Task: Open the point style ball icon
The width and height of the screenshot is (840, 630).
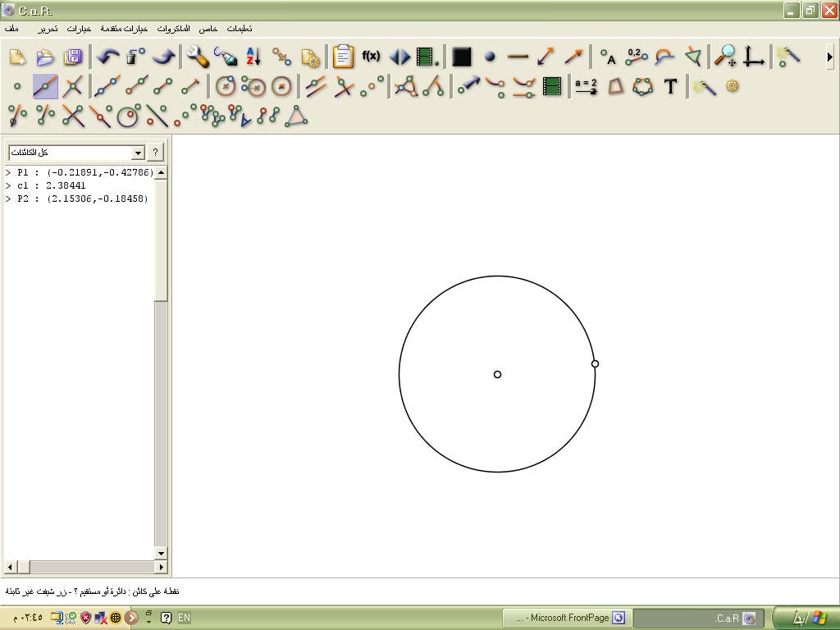Action: [x=490, y=57]
